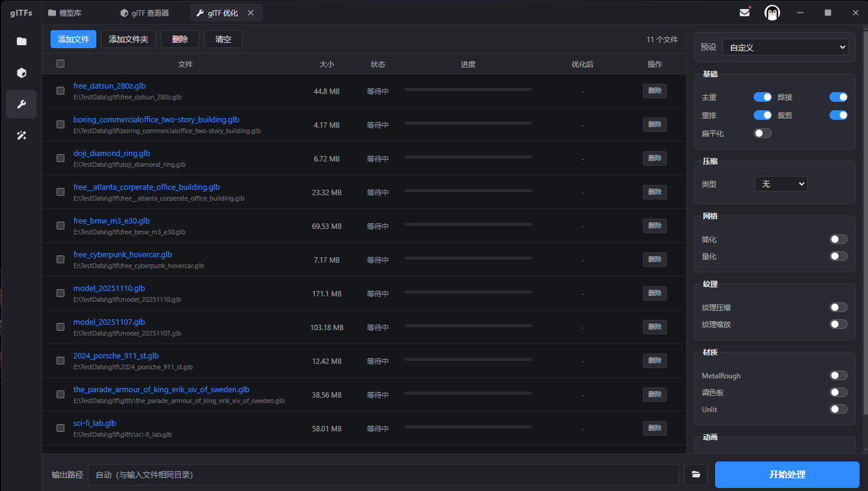Open the magic wand sidebar tool
This screenshot has height=491, width=868.
(x=22, y=136)
